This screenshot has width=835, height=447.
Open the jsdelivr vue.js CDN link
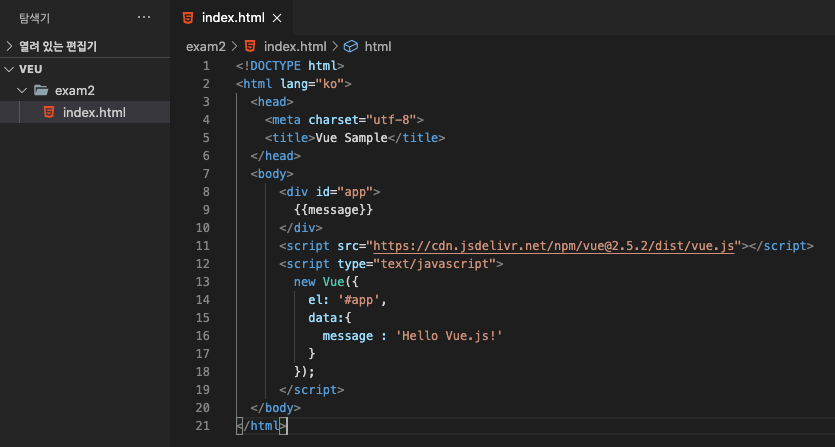[x=553, y=246]
